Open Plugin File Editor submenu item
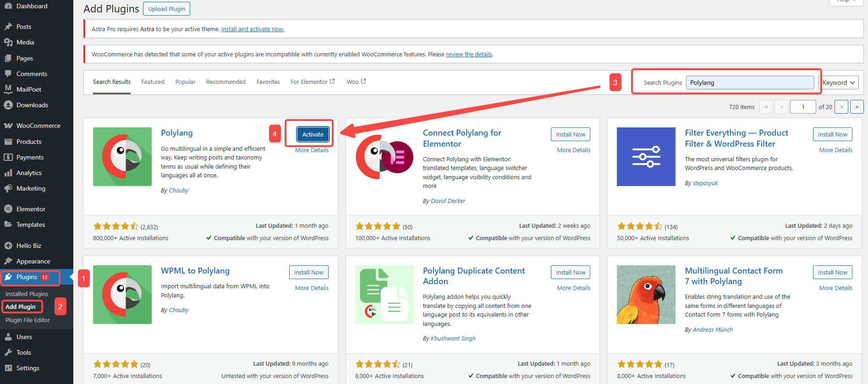 tap(27, 320)
